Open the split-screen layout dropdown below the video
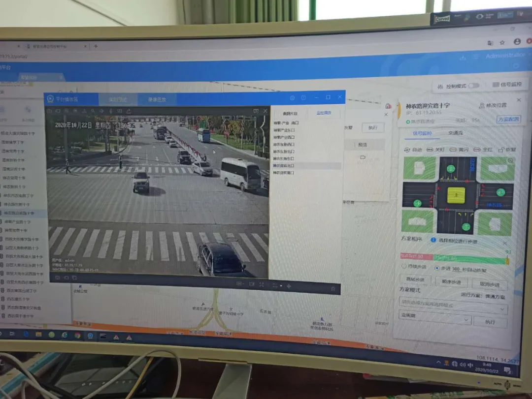The height and width of the screenshot is (399, 532). [x=240, y=284]
